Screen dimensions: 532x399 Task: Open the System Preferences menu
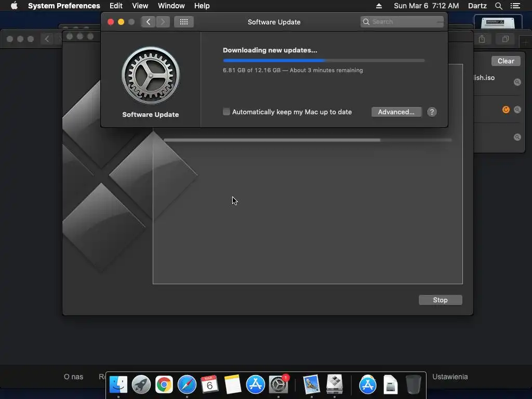(64, 6)
